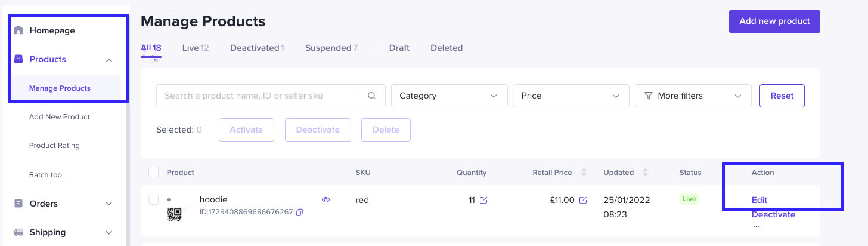Image resolution: width=868 pixels, height=246 pixels.
Task: Open the Category dropdown
Action: coord(449,96)
